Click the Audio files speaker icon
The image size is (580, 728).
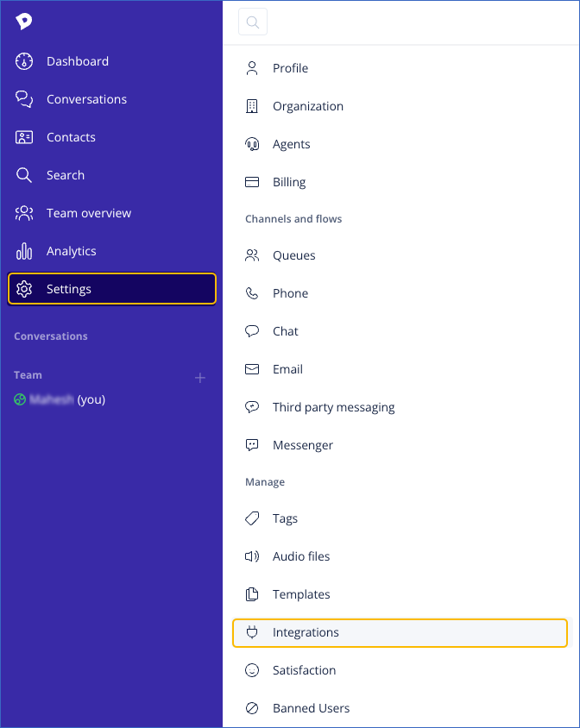[x=252, y=556]
